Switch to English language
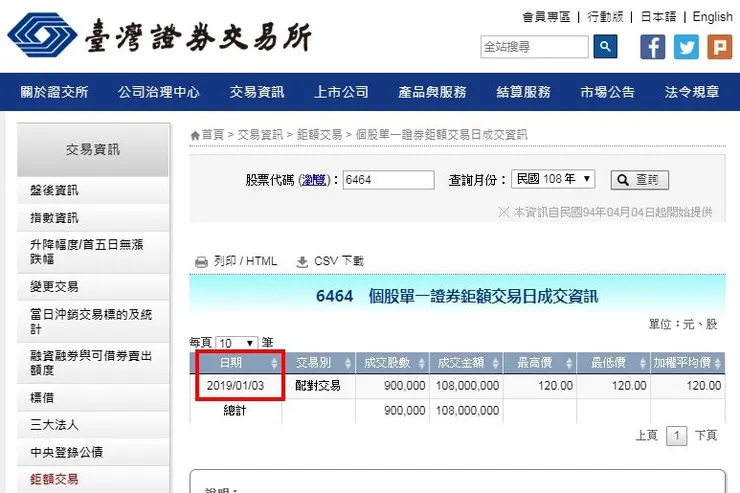 click(x=713, y=17)
